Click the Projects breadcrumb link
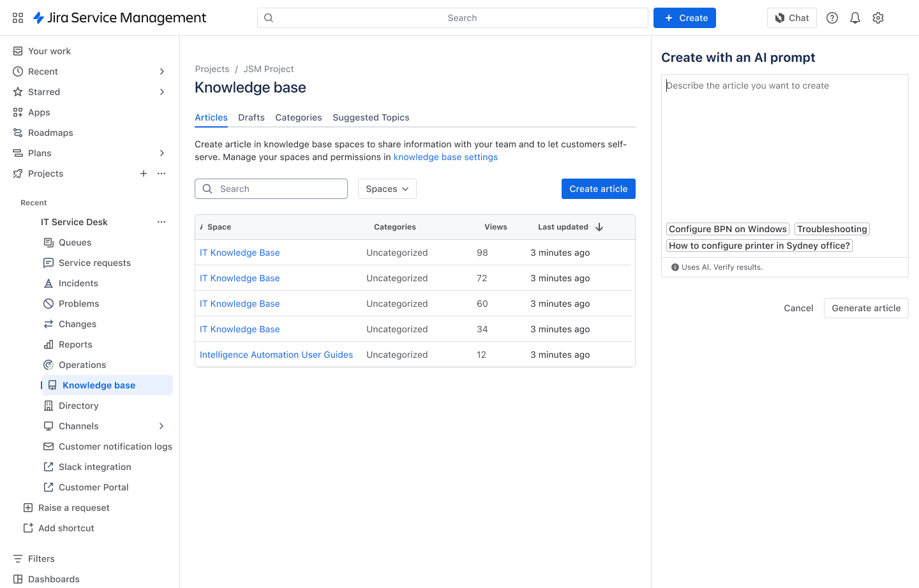The image size is (919, 588). pyautogui.click(x=212, y=69)
